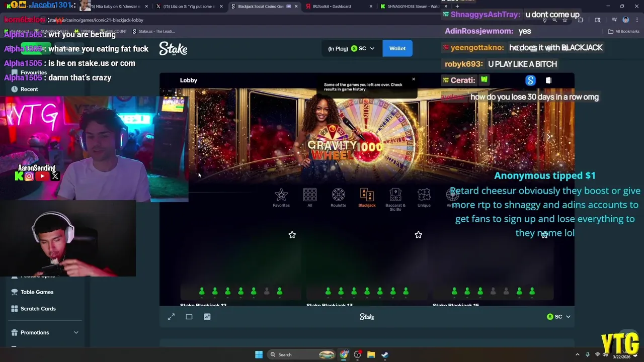Open the In Play SC balance dropdown

(x=351, y=48)
